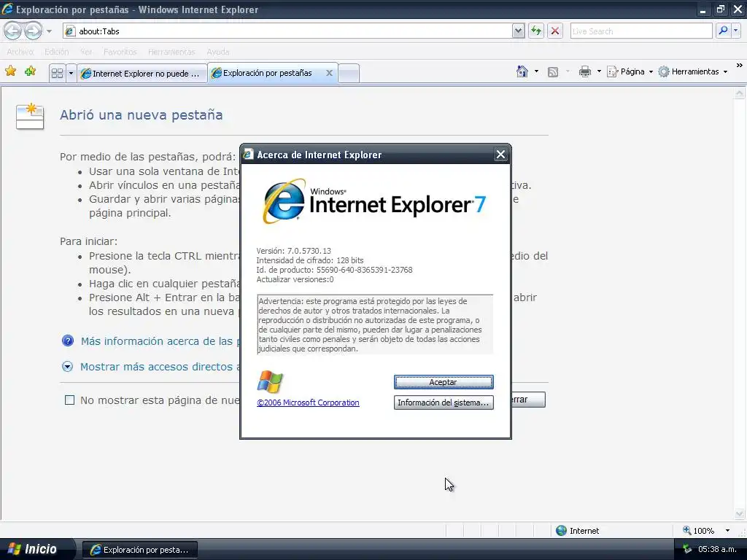
Task: Click the Add to Favorites star-plus icon
Action: (x=30, y=71)
